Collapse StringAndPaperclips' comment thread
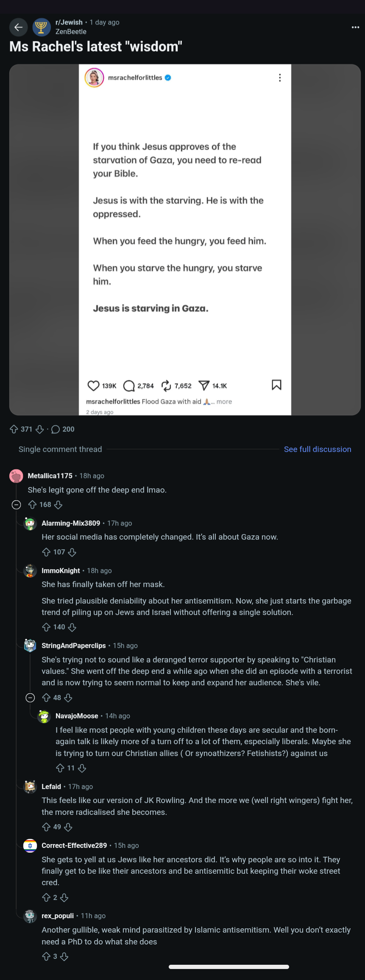Image resolution: width=365 pixels, height=980 pixels. (x=30, y=698)
